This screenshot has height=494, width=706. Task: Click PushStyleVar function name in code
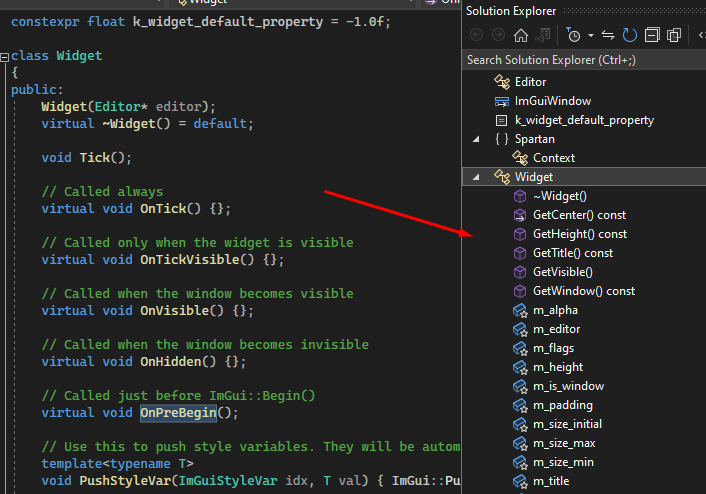[x=126, y=480]
